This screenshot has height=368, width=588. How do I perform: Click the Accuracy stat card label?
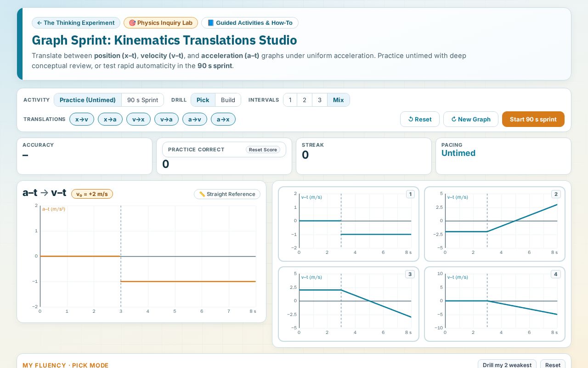(38, 145)
